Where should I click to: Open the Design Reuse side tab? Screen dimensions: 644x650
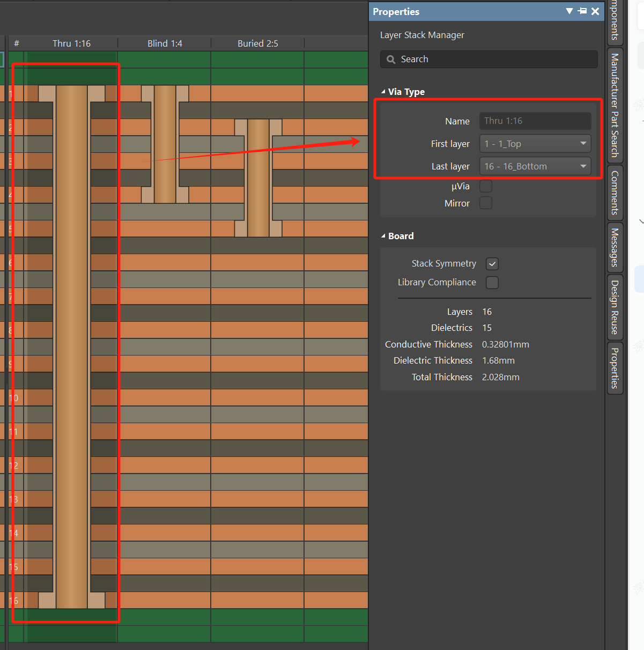pos(615,307)
